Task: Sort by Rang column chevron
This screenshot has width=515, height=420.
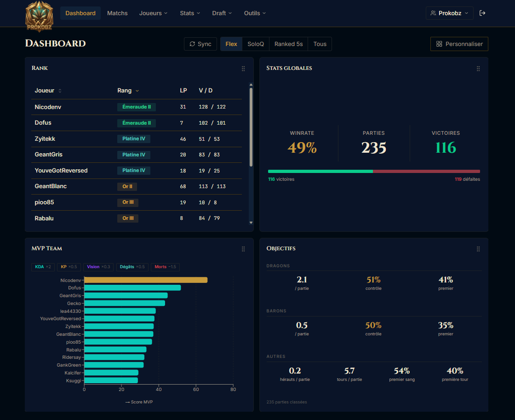Action: pyautogui.click(x=137, y=91)
